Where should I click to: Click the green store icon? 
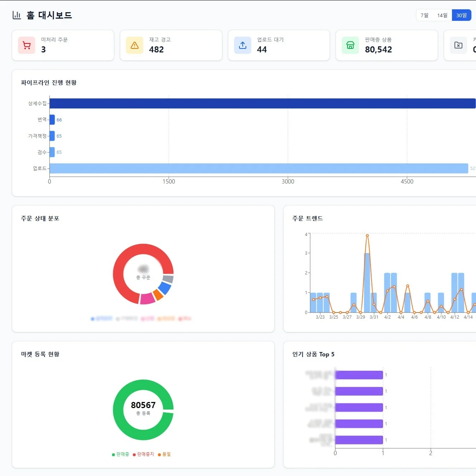coord(350,45)
